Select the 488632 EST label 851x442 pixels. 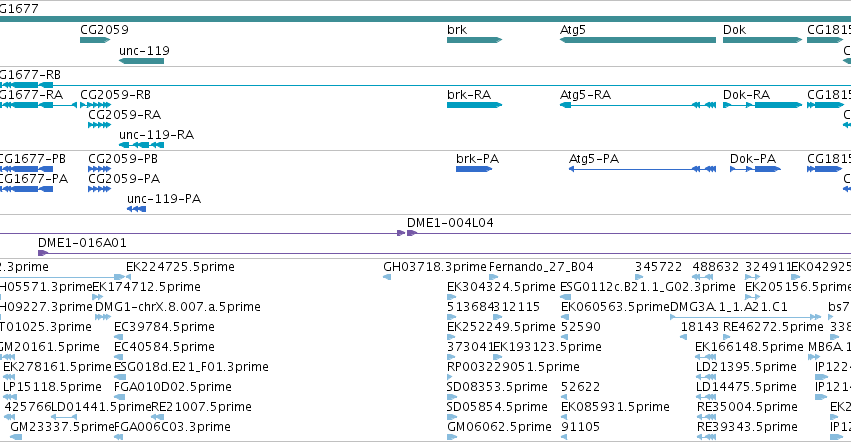point(715,267)
